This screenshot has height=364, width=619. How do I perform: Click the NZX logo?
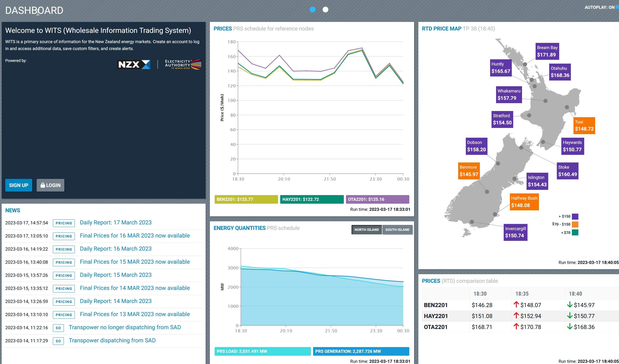[x=134, y=65]
